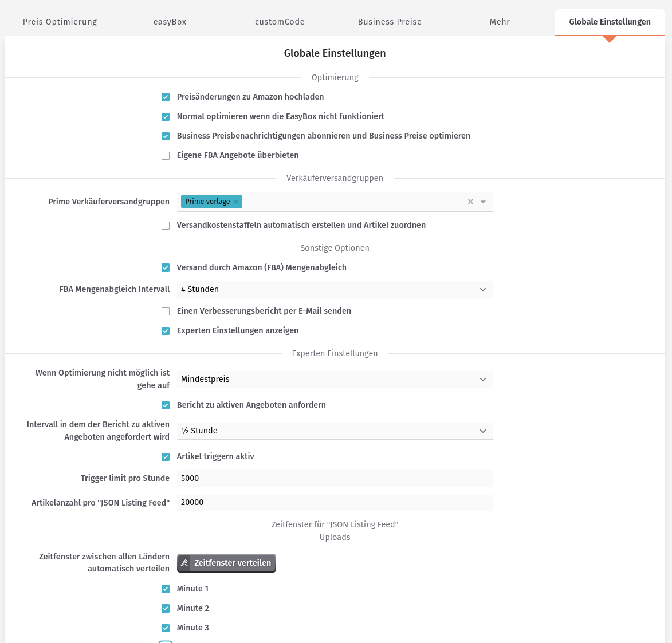This screenshot has height=643, width=672.
Task: Switch to Preis Optimierung tab
Action: (x=60, y=22)
